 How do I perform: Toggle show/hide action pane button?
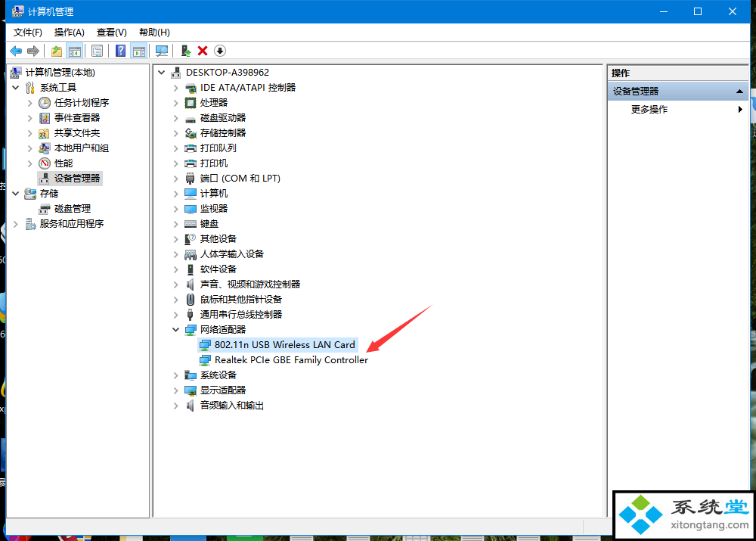[139, 51]
